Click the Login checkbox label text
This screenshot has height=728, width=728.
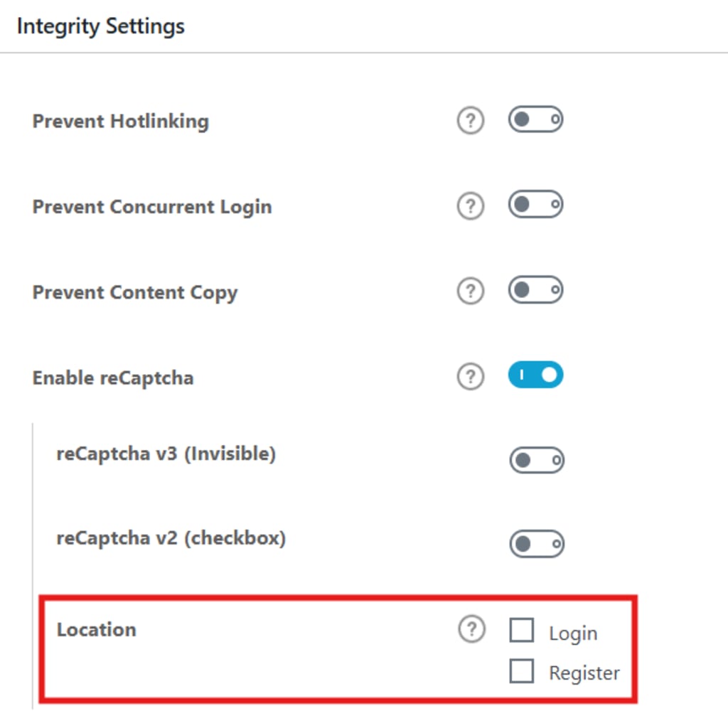574,633
